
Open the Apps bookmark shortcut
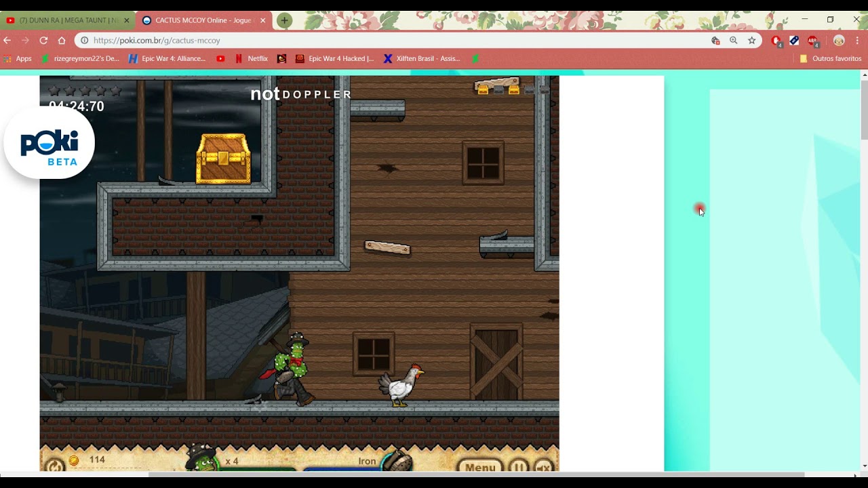(18, 59)
